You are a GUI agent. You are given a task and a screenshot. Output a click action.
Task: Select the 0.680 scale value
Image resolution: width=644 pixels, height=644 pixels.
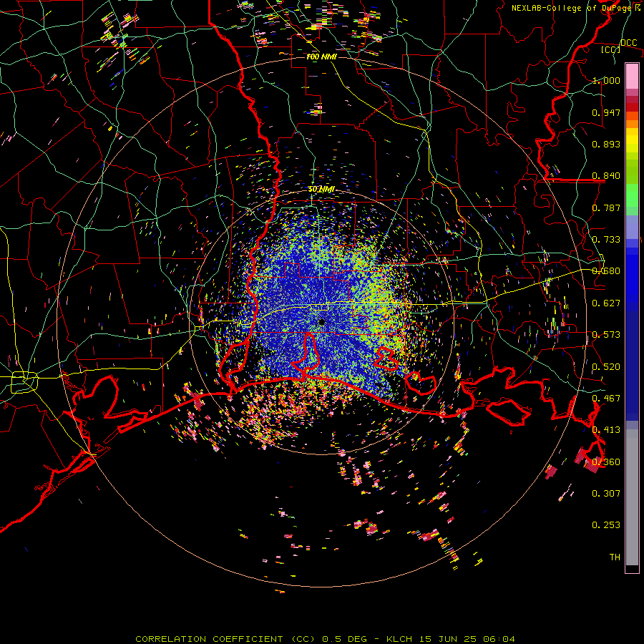tap(606, 271)
